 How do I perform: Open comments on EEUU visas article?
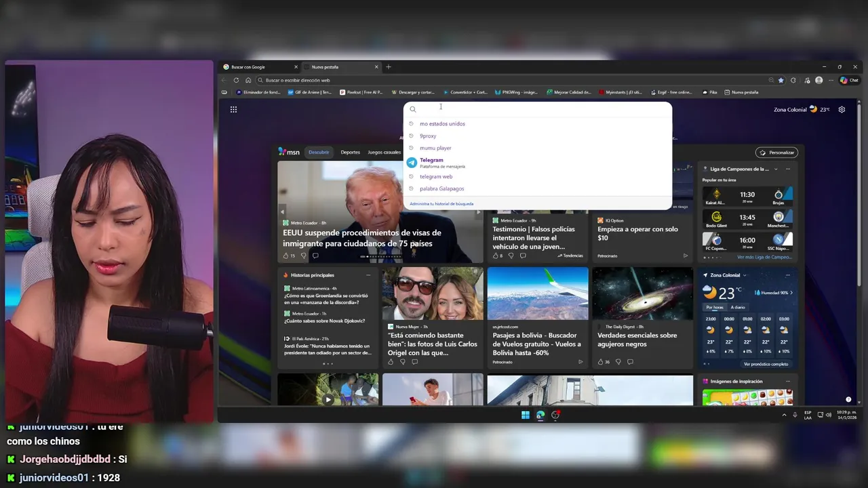coord(315,256)
